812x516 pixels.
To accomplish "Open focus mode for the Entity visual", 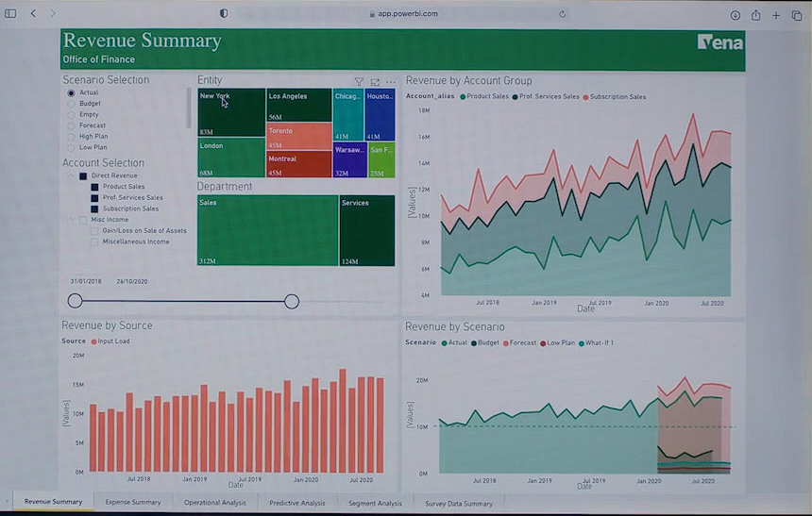I will [375, 82].
